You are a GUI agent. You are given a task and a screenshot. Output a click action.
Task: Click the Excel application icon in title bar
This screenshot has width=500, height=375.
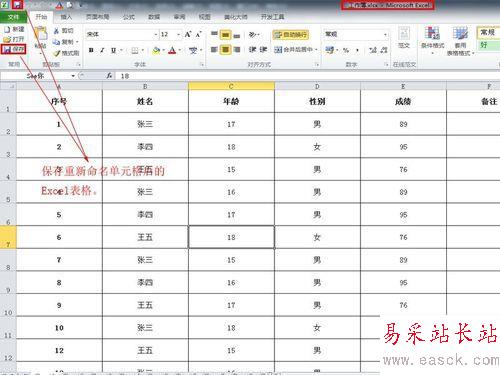pos(5,5)
